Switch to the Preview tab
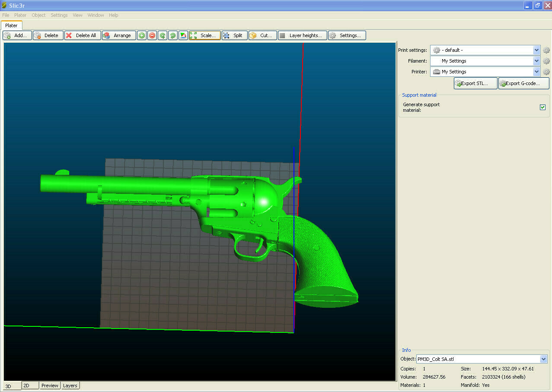The height and width of the screenshot is (392, 552). (49, 385)
